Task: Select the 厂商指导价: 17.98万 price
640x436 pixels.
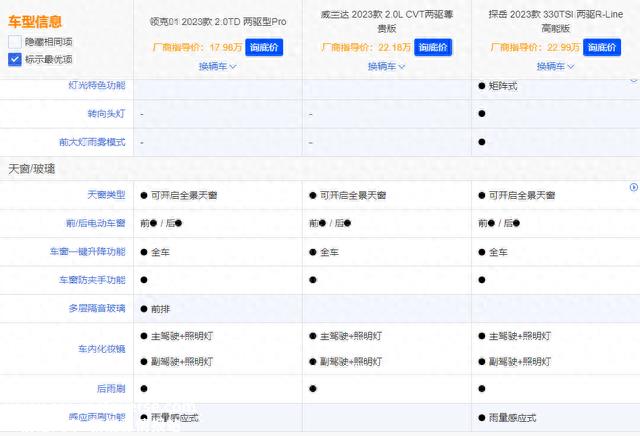Action: tap(198, 47)
